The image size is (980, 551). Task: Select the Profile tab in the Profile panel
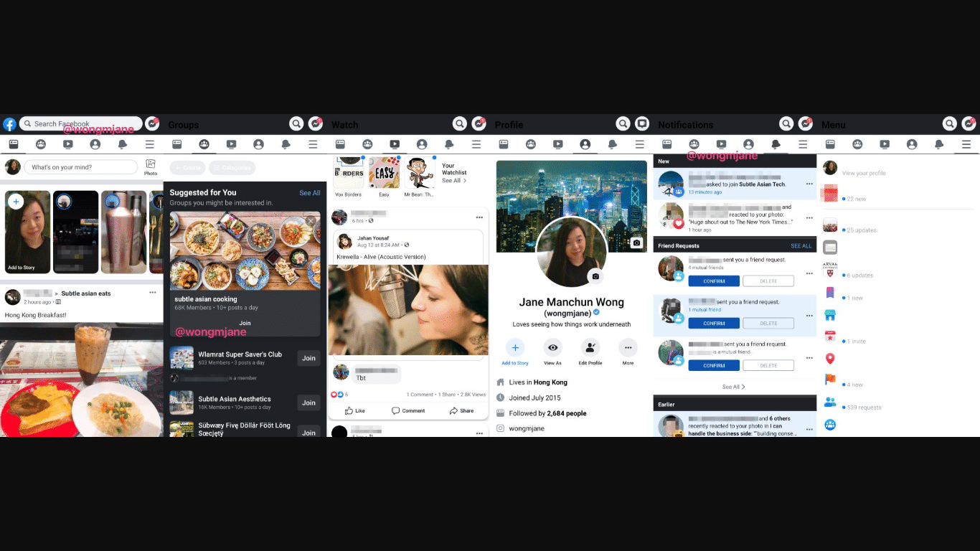coord(585,144)
